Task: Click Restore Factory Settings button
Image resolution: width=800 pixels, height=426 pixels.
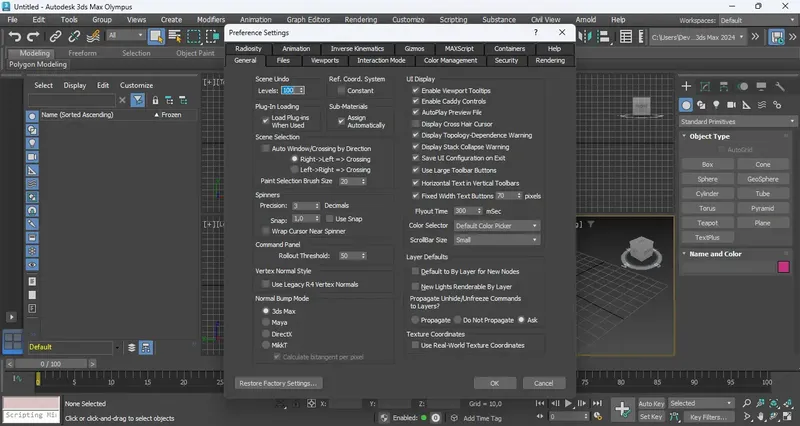Action: click(x=278, y=383)
